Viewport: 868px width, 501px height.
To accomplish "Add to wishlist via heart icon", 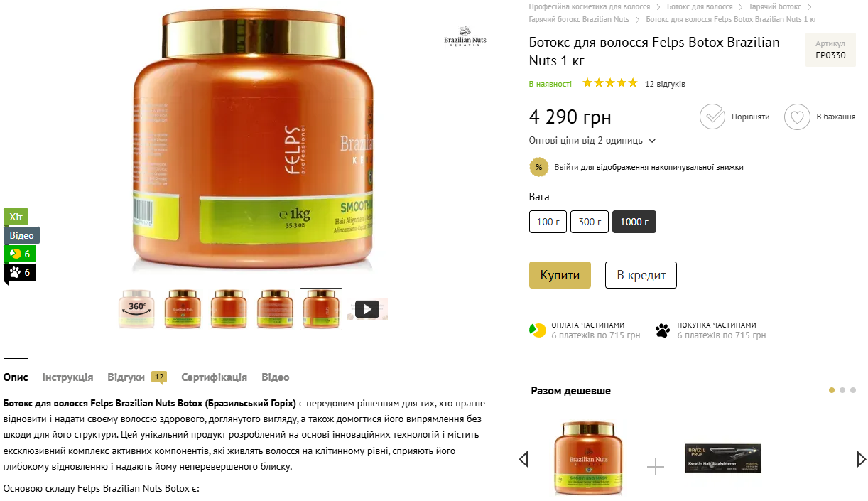I will click(797, 117).
